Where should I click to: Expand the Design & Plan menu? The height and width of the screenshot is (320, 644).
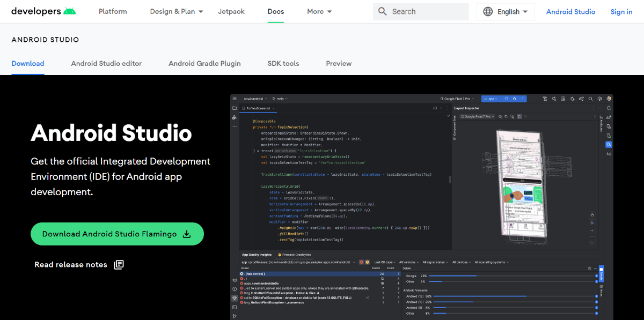(177, 11)
